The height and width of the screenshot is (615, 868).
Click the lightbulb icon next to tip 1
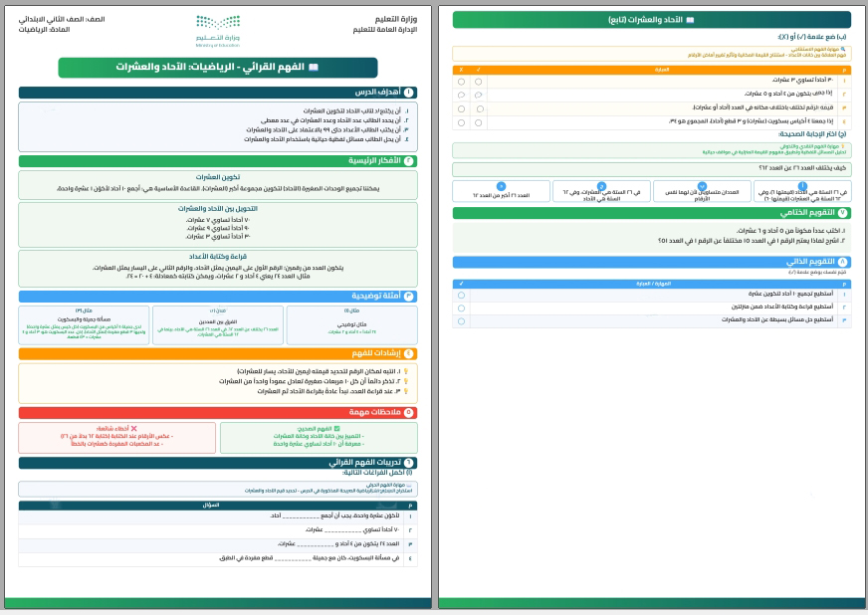[x=406, y=371]
